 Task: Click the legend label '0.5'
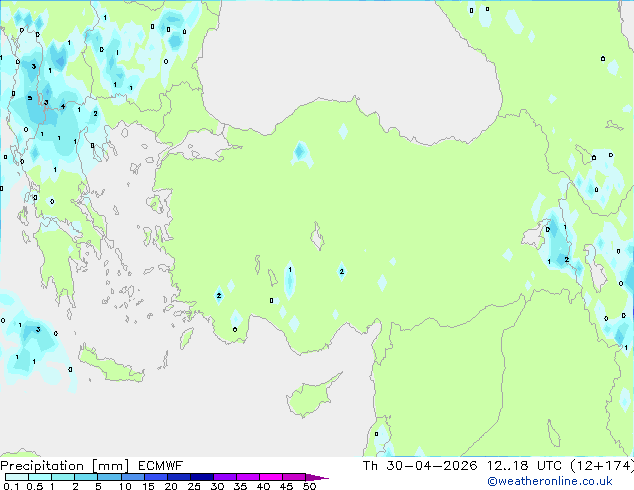35,486
